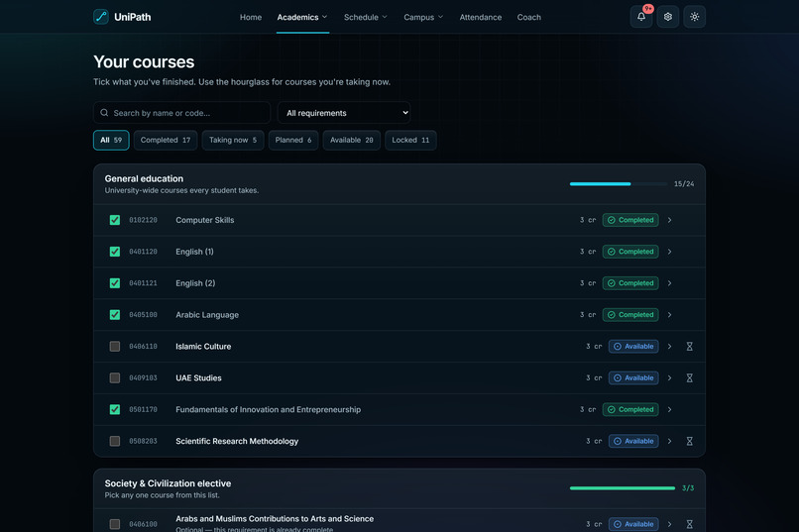This screenshot has width=799, height=532.
Task: Filter by Taking now 5 courses
Action: (233, 140)
